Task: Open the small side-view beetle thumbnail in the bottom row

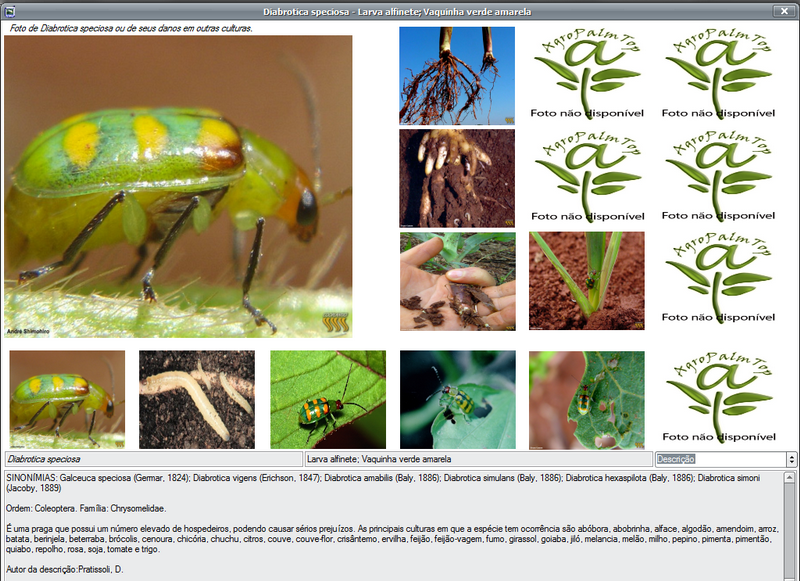Action: click(67, 399)
